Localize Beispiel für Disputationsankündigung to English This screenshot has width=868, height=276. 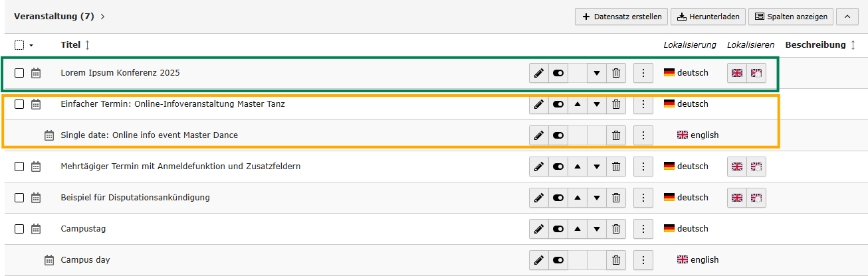[737, 198]
